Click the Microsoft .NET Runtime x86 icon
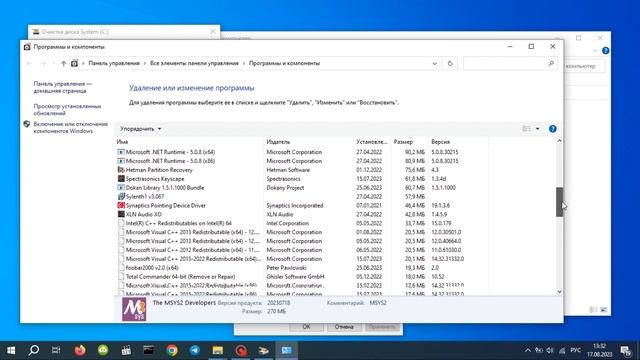This screenshot has width=640, height=360. click(121, 161)
